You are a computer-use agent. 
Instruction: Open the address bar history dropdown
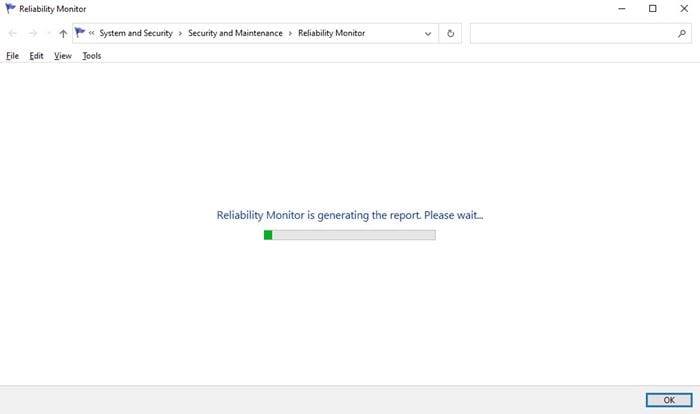click(x=428, y=33)
